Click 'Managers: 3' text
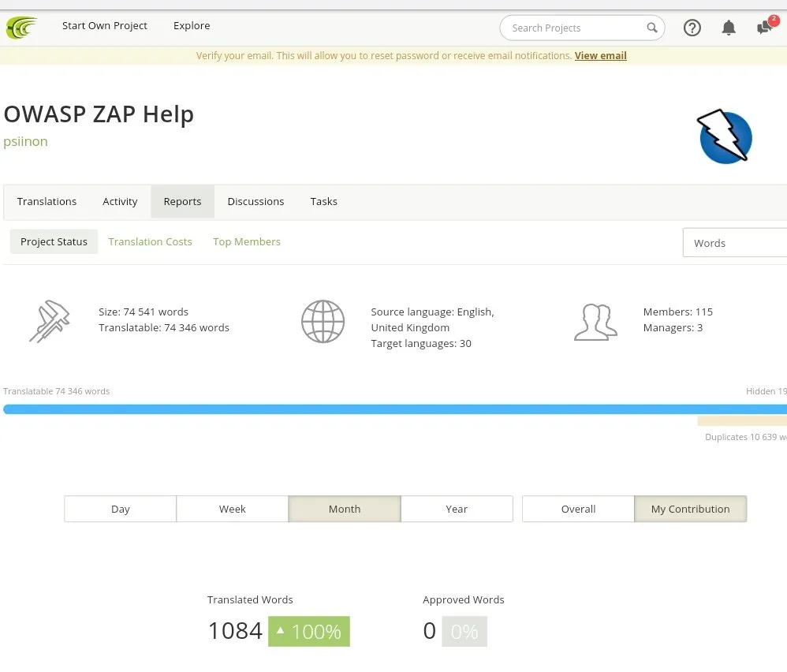This screenshot has height=672, width=787. click(x=673, y=328)
